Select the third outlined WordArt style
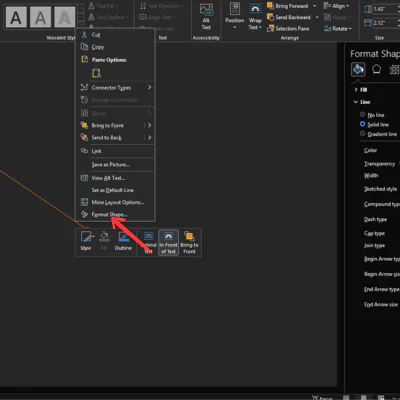Screen dimensions: 400x400 pos(65,17)
